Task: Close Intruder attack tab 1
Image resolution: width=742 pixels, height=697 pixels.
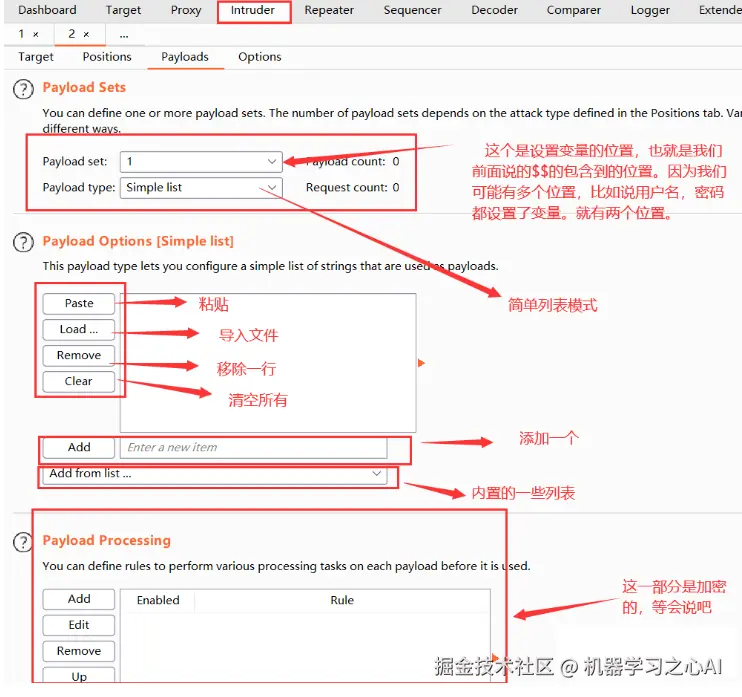Action: pyautogui.click(x=36, y=35)
